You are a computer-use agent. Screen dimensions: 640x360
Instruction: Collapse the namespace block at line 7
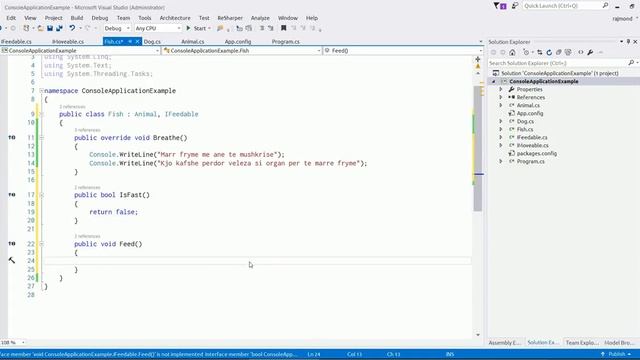[x=41, y=91]
